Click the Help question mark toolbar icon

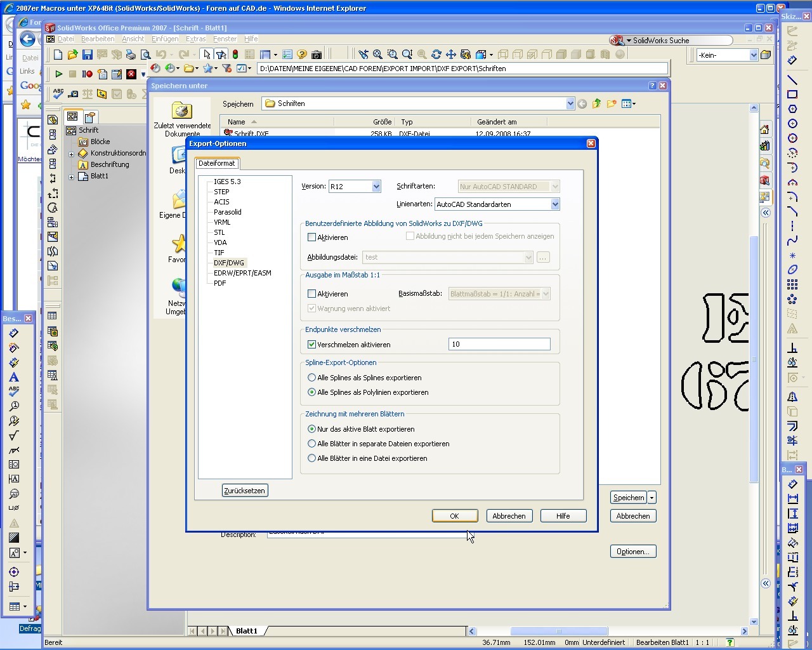pos(302,55)
